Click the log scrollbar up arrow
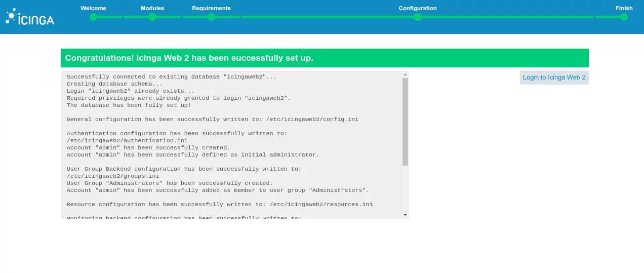This screenshot has width=644, height=273. (405, 74)
